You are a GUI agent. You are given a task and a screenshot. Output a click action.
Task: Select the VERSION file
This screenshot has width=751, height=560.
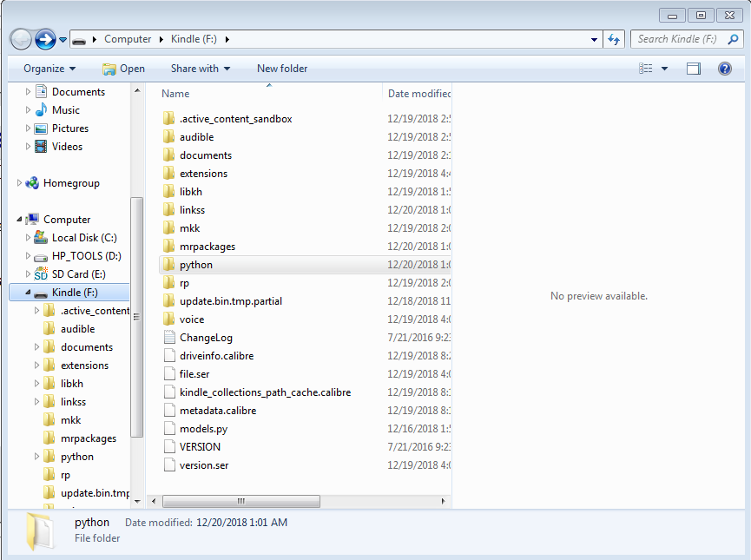click(x=200, y=447)
